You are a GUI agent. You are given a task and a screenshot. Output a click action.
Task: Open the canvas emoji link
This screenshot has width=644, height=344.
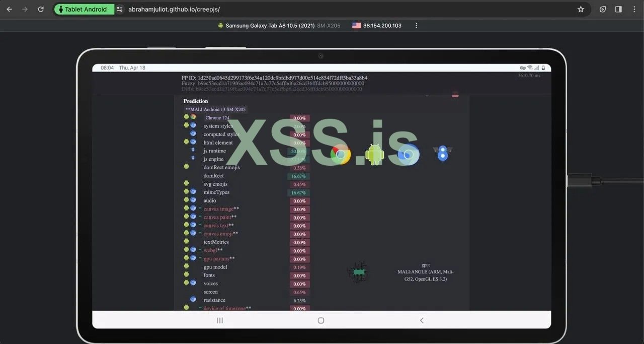(218, 234)
